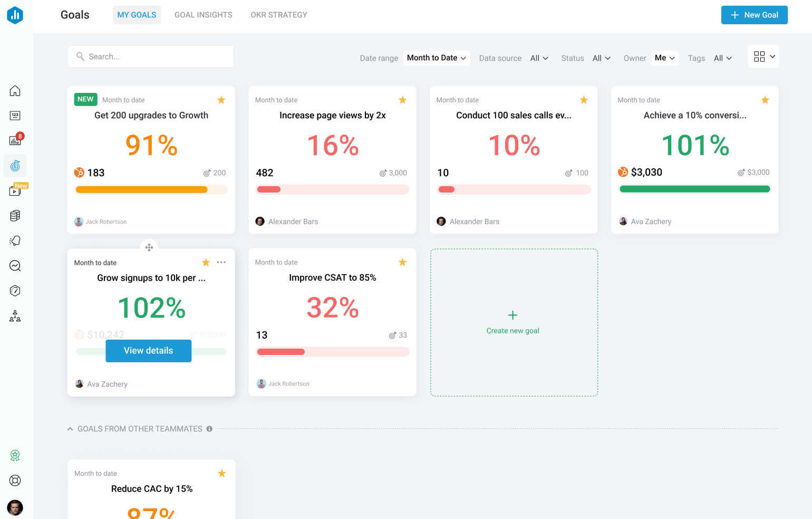The image size is (812, 519).
Task: Switch to the OKR Strategy tab
Action: [x=278, y=15]
